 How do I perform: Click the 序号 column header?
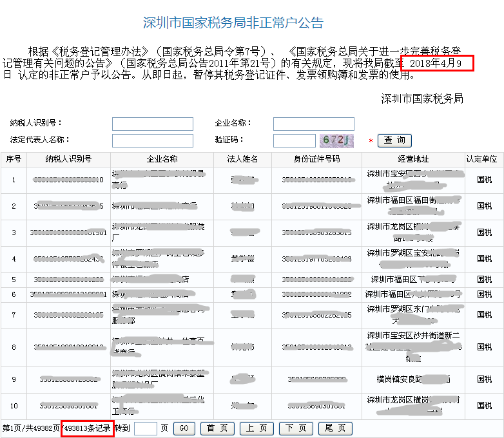coord(14,159)
